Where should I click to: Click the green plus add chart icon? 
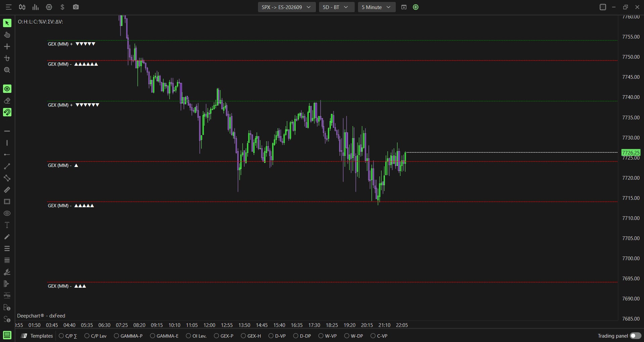click(x=415, y=7)
